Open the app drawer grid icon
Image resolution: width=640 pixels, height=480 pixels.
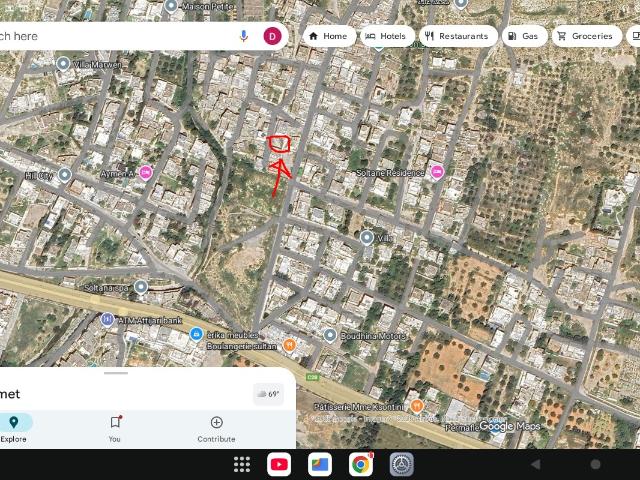(x=241, y=464)
